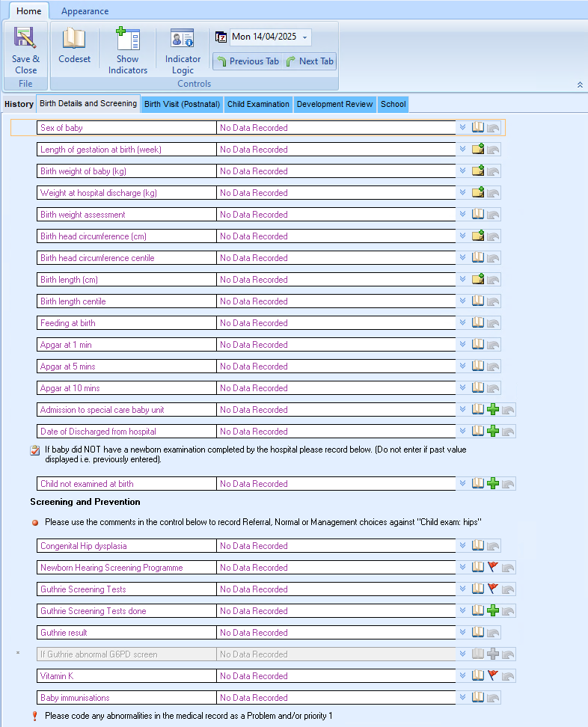Click the Apgar at 10 mins label
Screen dimensions: 588x727
70,388
